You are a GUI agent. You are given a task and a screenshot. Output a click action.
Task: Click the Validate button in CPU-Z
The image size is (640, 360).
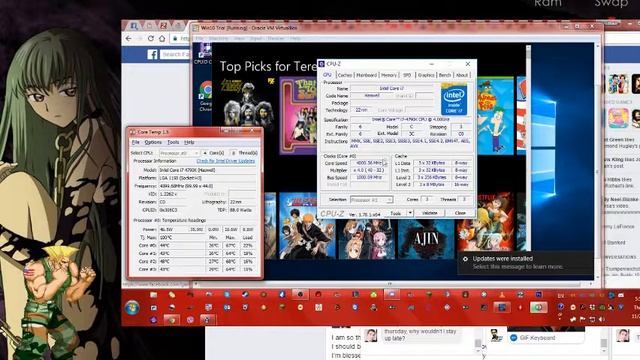(429, 213)
